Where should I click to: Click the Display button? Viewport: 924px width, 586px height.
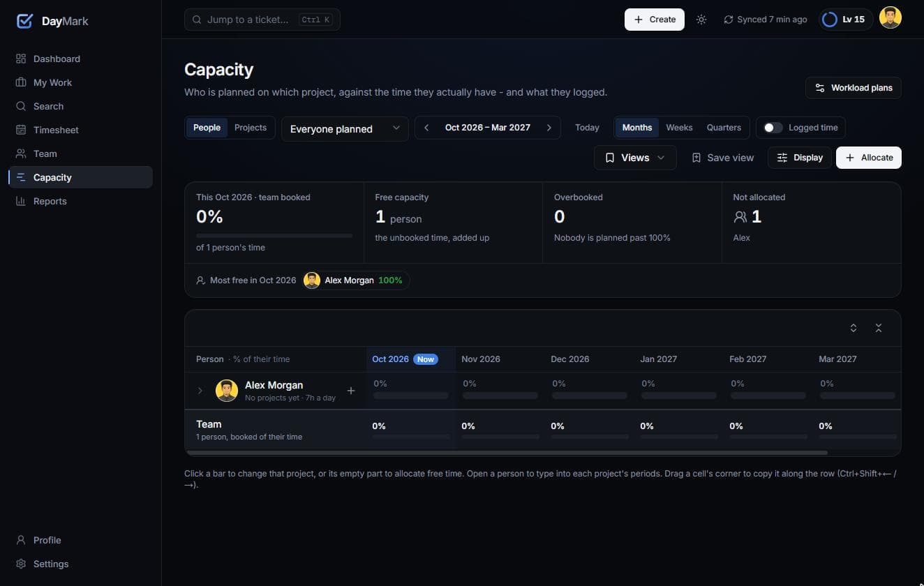click(800, 158)
